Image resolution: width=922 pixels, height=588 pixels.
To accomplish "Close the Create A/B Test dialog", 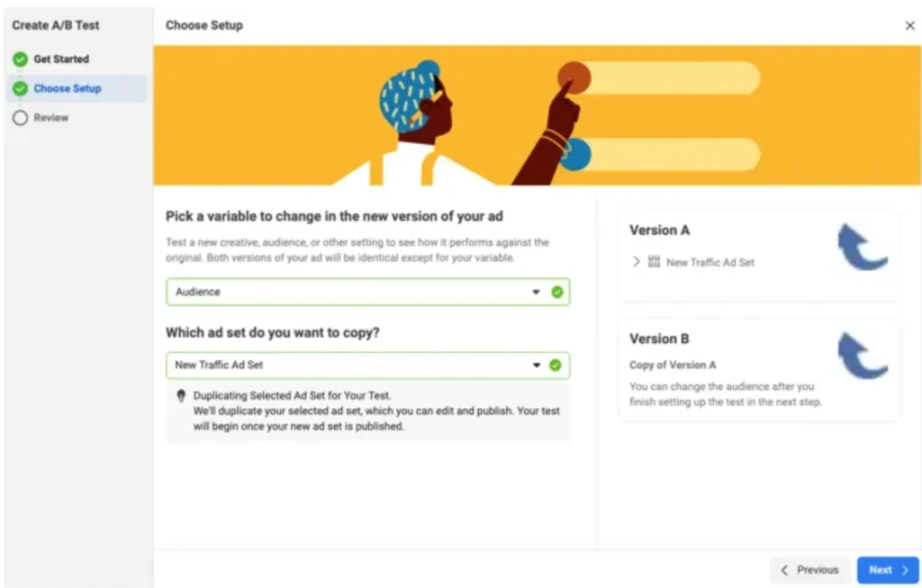I will [x=909, y=25].
